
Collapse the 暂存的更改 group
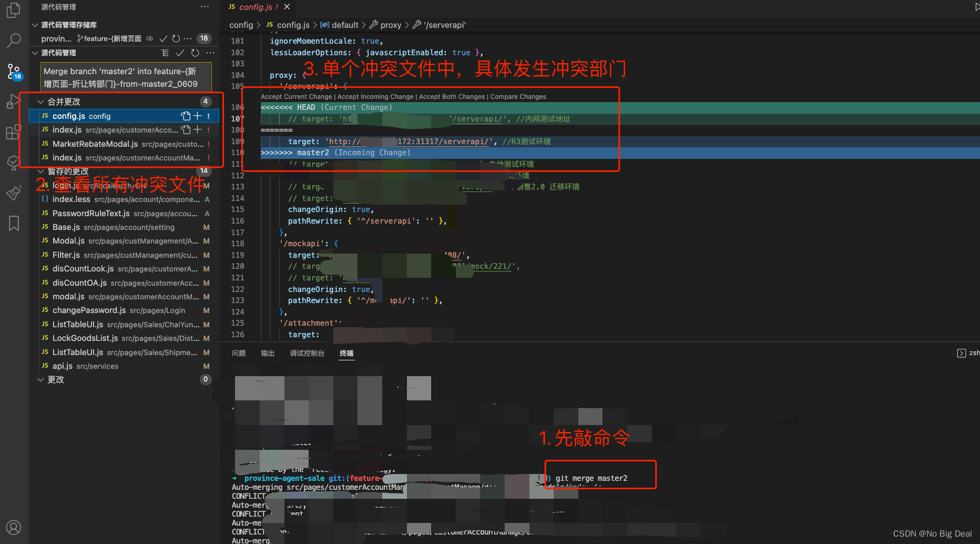tap(40, 172)
